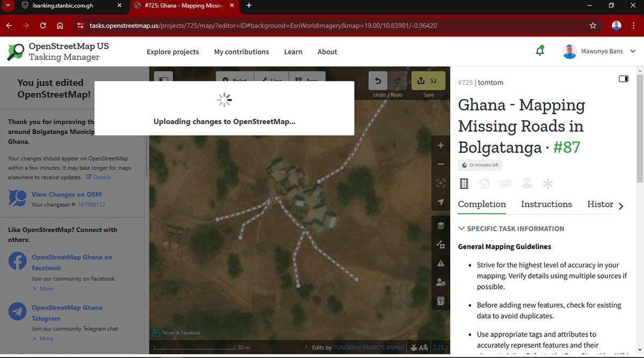Open the editor preferences user-gear icon
Image resolution: width=644 pixels, height=358 pixels.
click(441, 282)
